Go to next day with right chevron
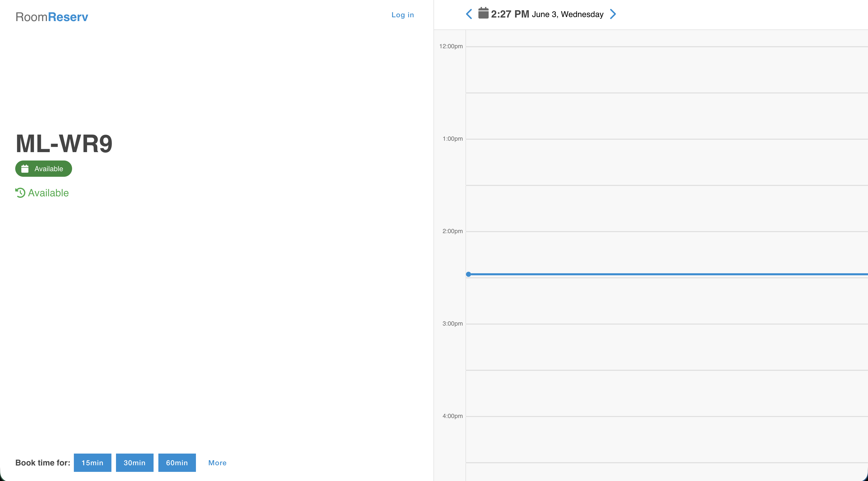868x481 pixels. pos(613,14)
